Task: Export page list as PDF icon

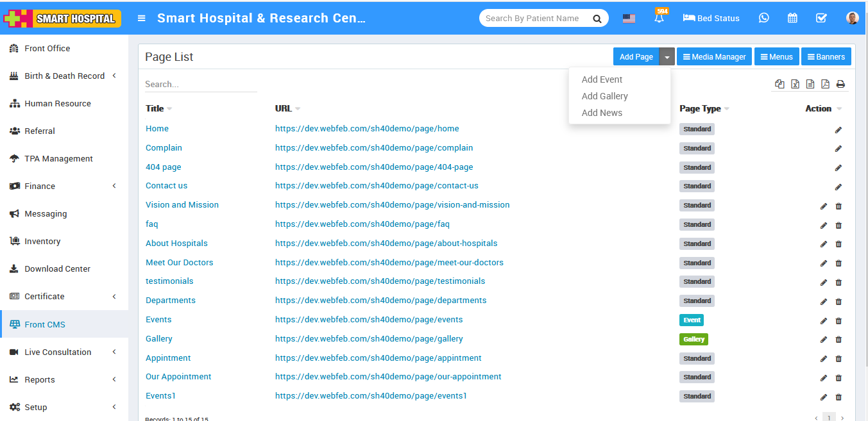Action: point(825,84)
